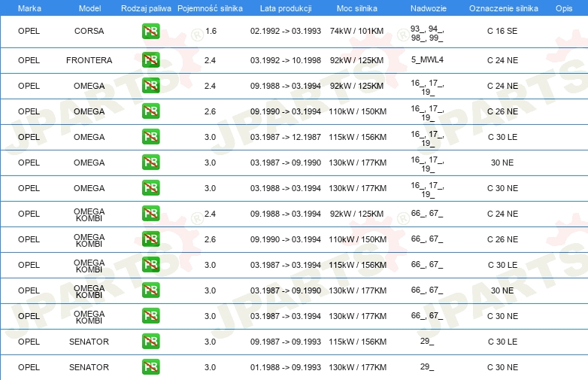Click the fuel icon in the OMEGA 30 NE row

pyautogui.click(x=150, y=162)
